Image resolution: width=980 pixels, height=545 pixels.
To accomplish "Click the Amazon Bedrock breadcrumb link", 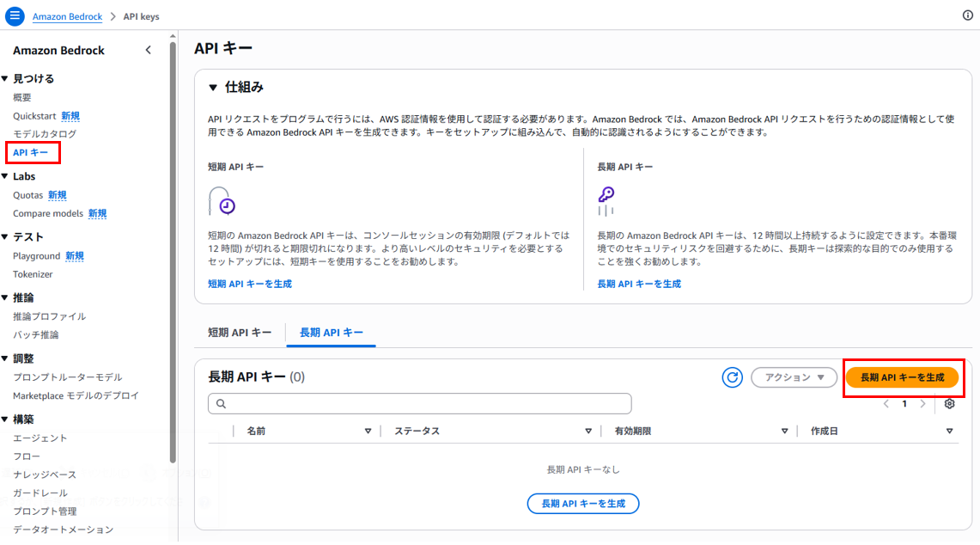I will tap(68, 16).
